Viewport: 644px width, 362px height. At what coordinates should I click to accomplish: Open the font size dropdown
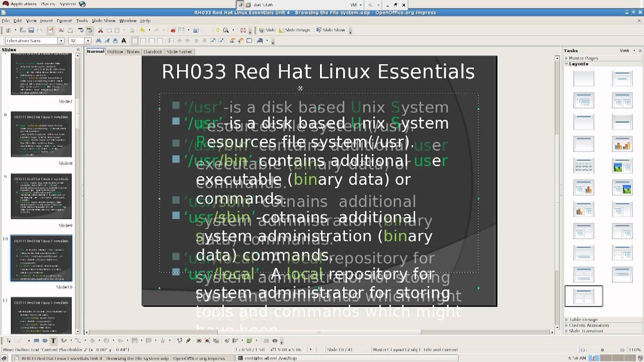point(88,41)
